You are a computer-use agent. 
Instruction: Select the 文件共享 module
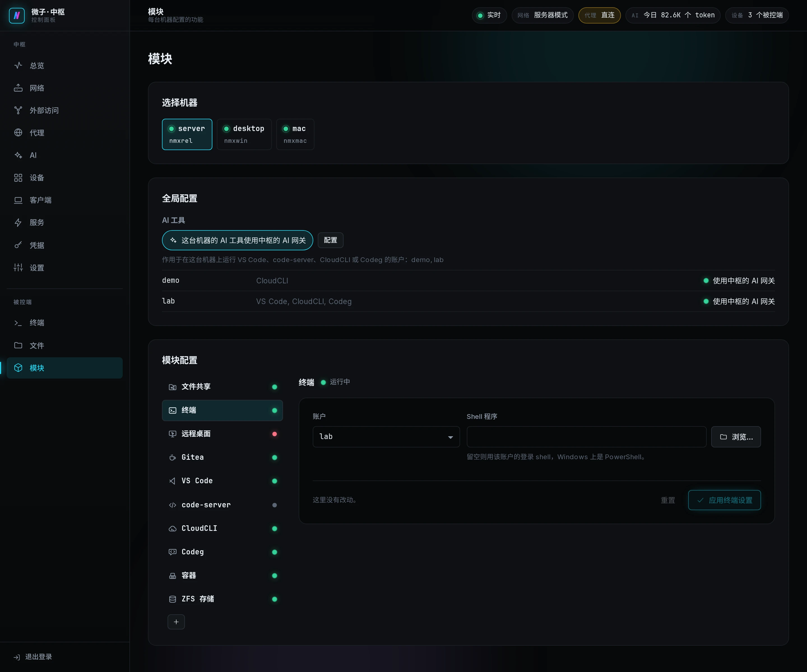coord(222,387)
